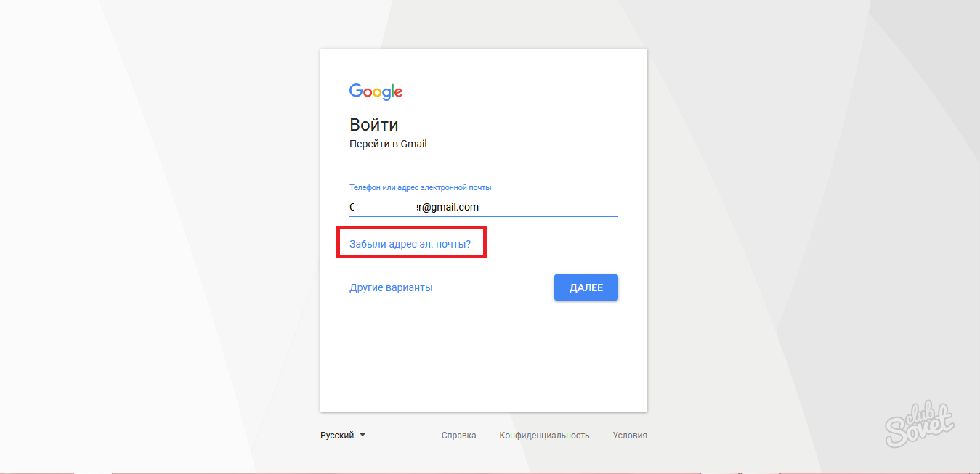Open the Конфиденциальность privacy link
980x474 pixels.
544,436
